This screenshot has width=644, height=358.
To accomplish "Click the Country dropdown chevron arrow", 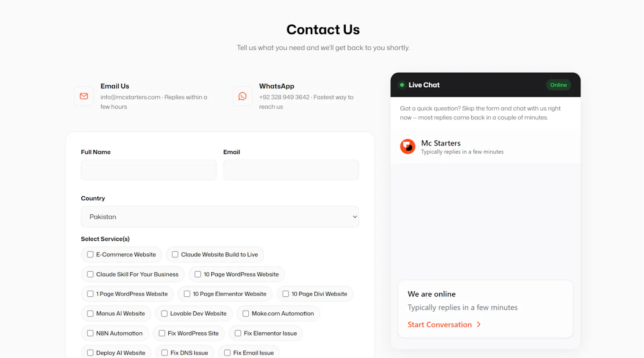I will (x=355, y=217).
